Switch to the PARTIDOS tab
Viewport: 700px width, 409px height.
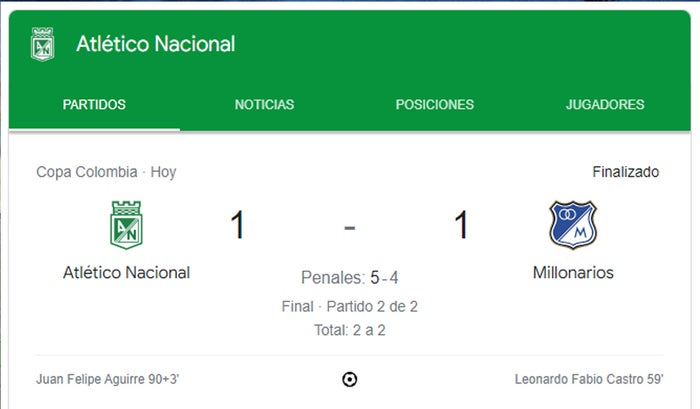point(94,104)
